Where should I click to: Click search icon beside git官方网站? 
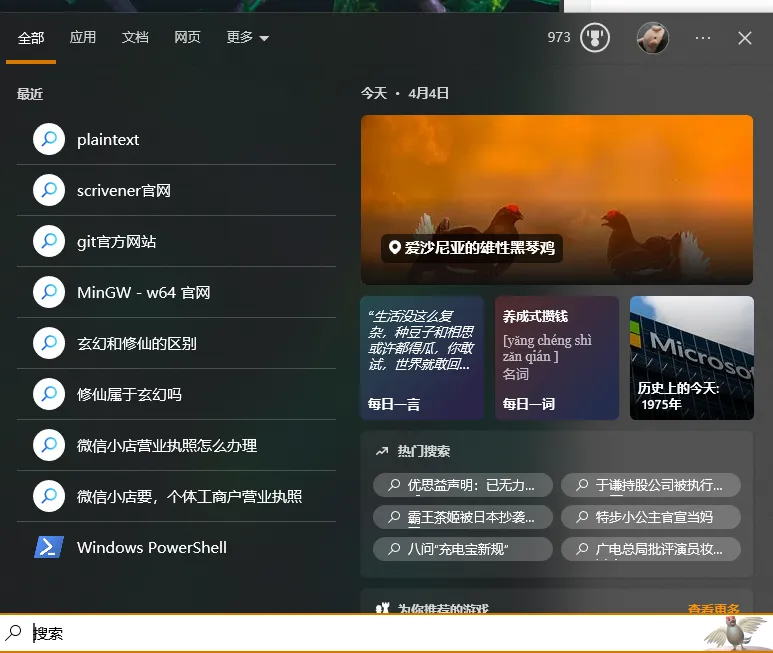tap(49, 241)
